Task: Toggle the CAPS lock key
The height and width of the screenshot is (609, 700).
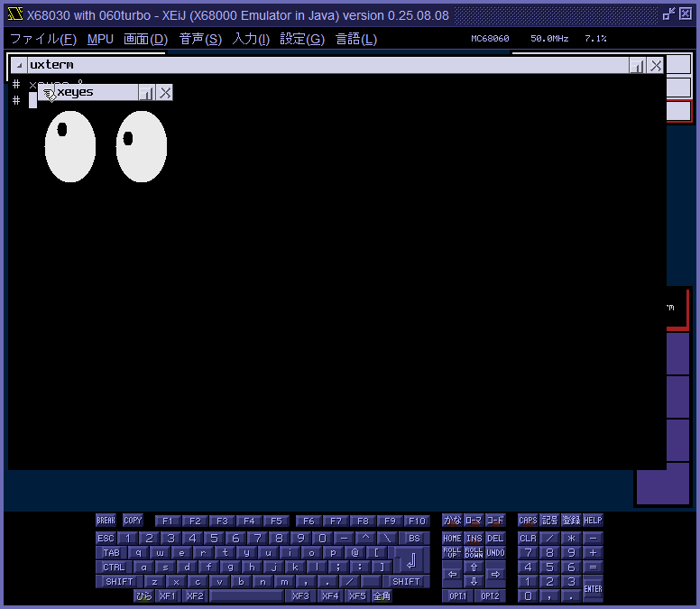Action: point(528,521)
